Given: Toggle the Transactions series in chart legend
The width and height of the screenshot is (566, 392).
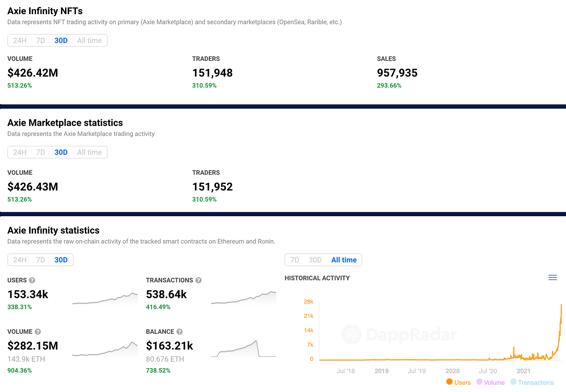Looking at the screenshot, I should (x=532, y=382).
